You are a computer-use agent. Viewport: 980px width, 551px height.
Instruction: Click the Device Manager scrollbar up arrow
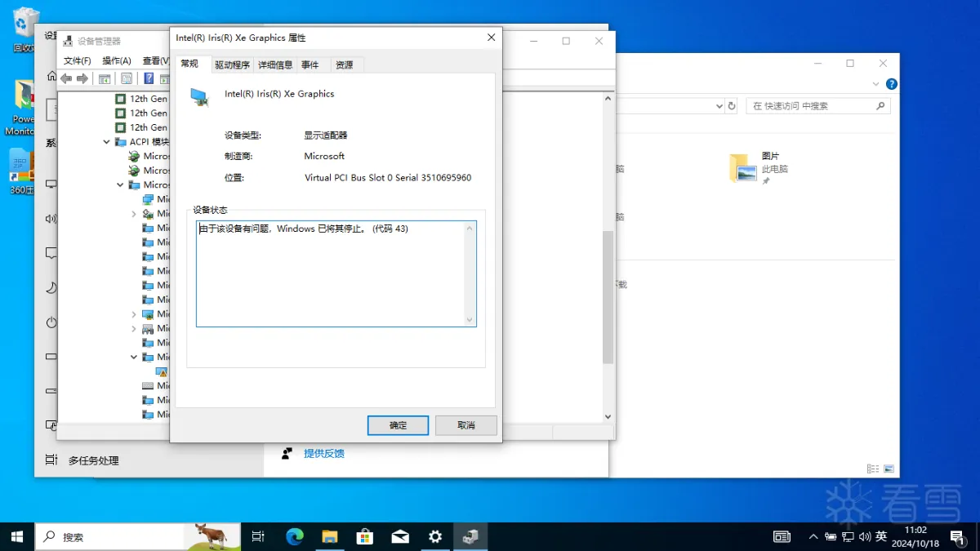click(608, 99)
